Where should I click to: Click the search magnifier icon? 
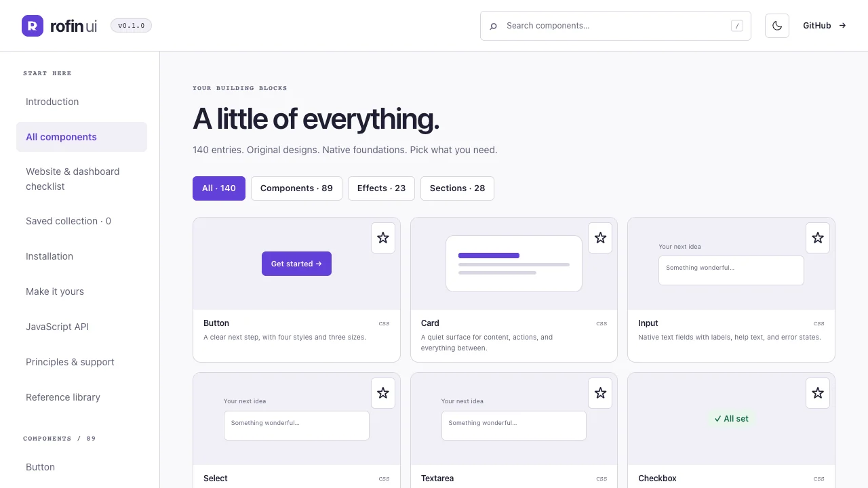pos(493,26)
